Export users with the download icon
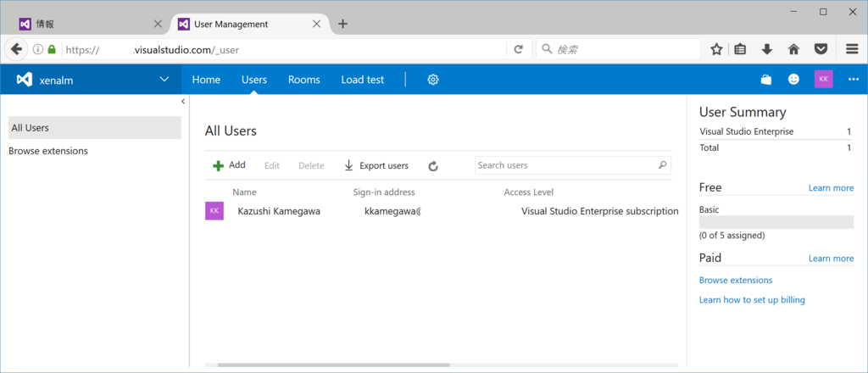 [x=376, y=165]
